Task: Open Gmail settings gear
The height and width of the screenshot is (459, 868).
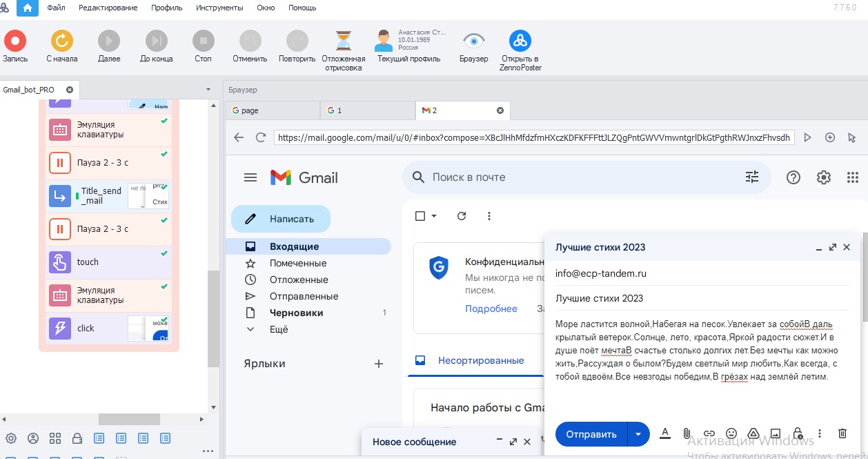Action: pyautogui.click(x=824, y=177)
